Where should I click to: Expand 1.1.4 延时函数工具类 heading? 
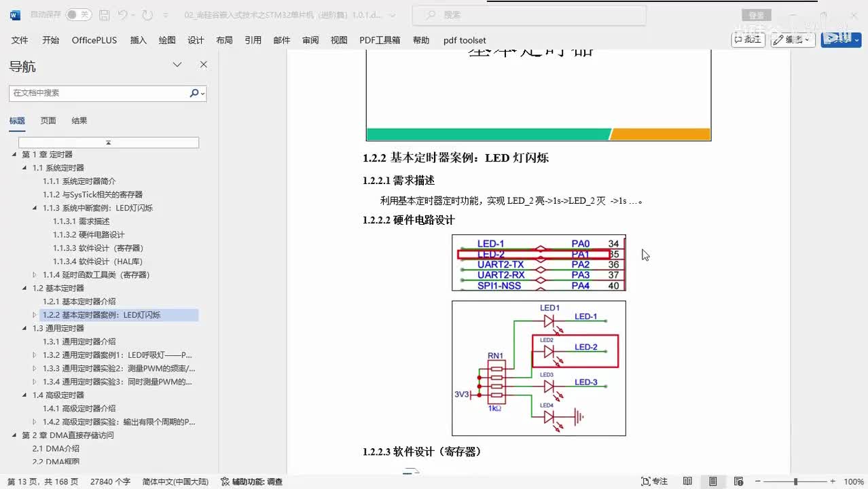click(35, 275)
